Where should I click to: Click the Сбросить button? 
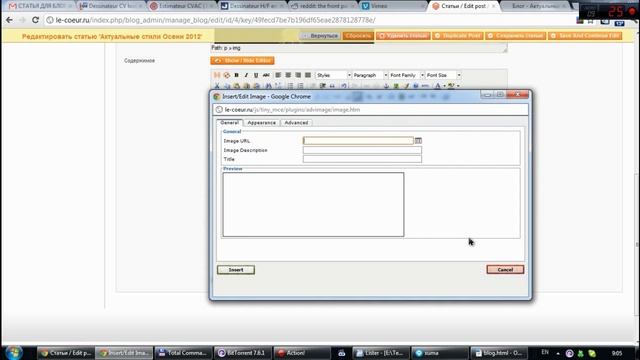358,36
